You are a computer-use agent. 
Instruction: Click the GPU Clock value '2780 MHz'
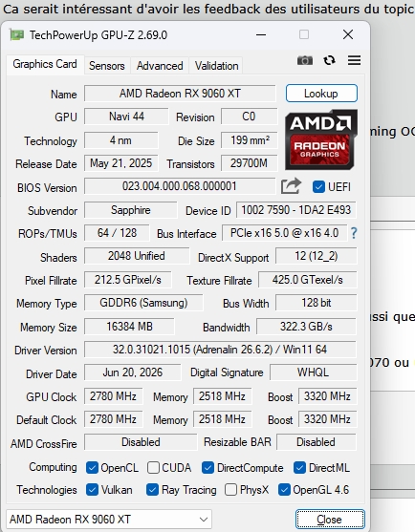[x=113, y=396]
